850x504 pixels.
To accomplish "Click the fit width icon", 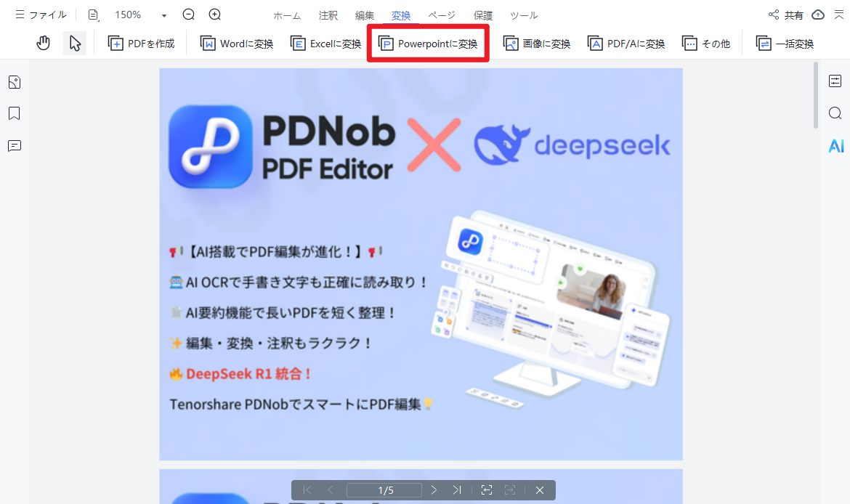I will [509, 490].
